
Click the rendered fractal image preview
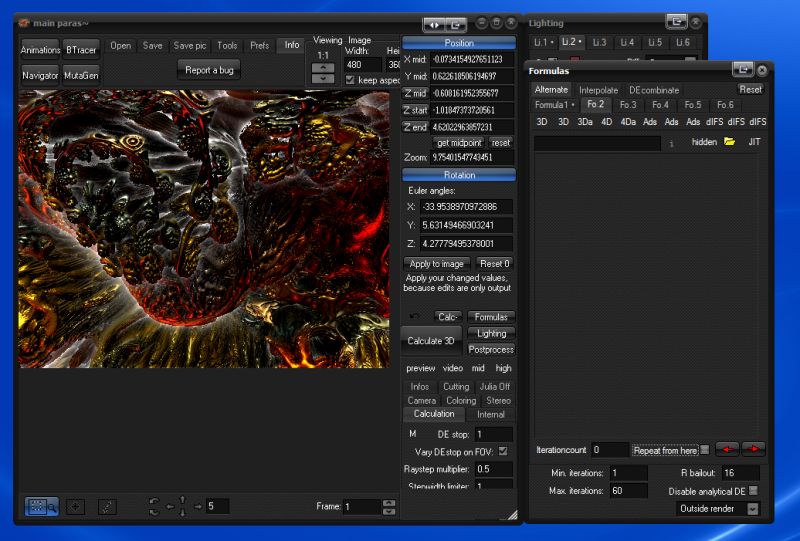tap(204, 229)
